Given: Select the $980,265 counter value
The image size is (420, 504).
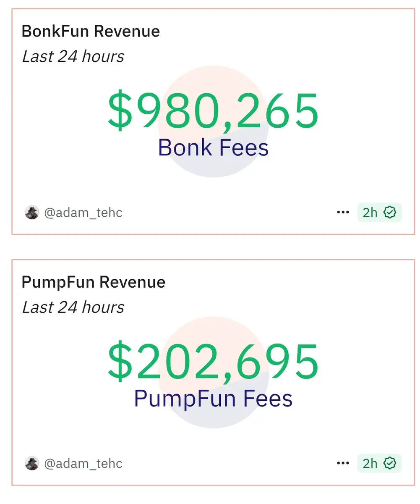Looking at the screenshot, I should 213,110.
